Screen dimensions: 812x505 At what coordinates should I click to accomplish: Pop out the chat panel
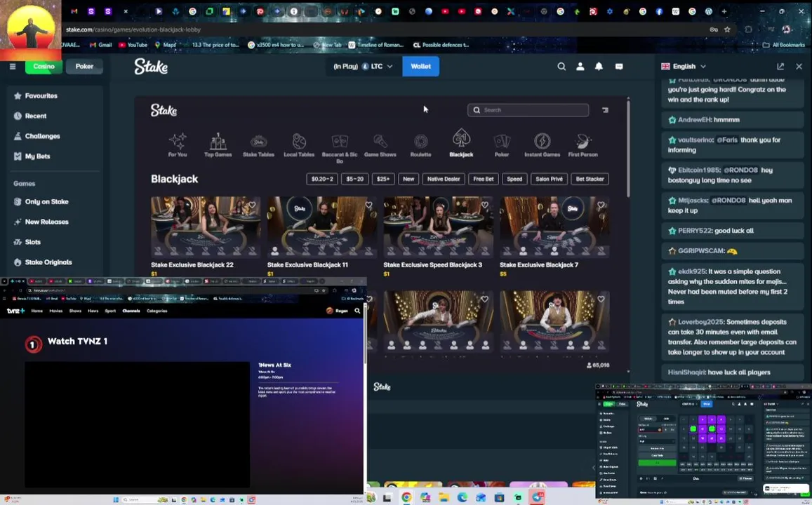780,66
